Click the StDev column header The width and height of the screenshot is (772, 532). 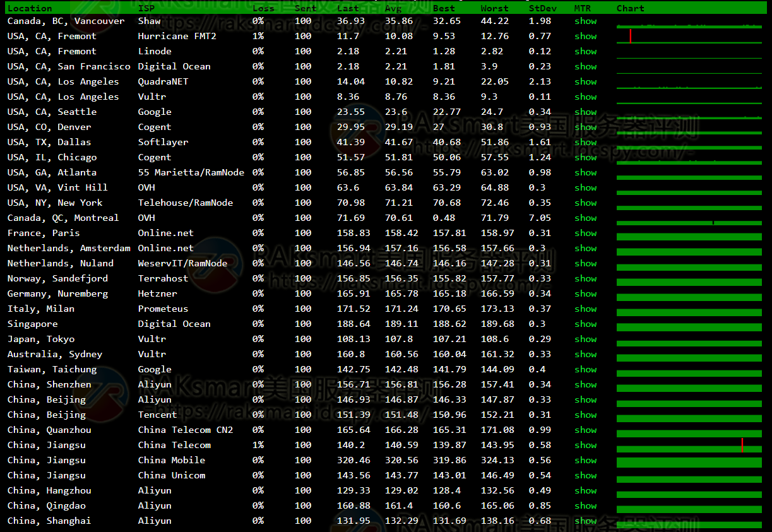click(542, 8)
